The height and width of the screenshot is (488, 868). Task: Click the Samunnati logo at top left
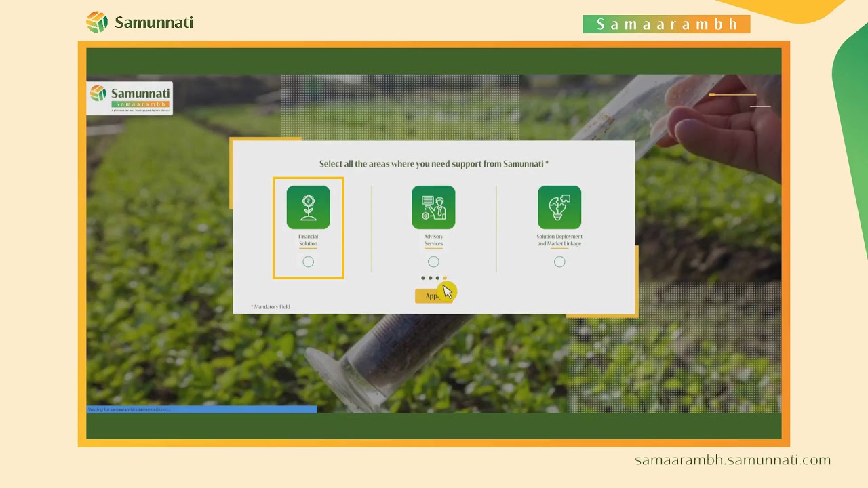coord(140,22)
